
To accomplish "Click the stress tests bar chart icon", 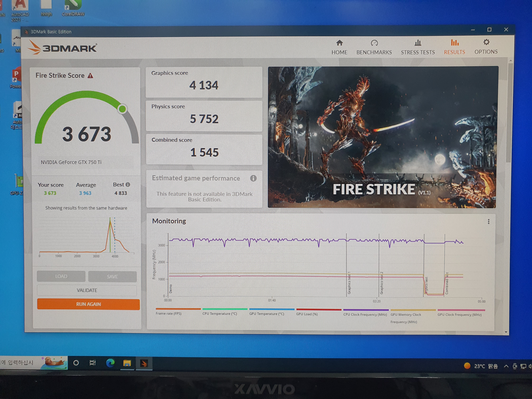I will point(418,43).
